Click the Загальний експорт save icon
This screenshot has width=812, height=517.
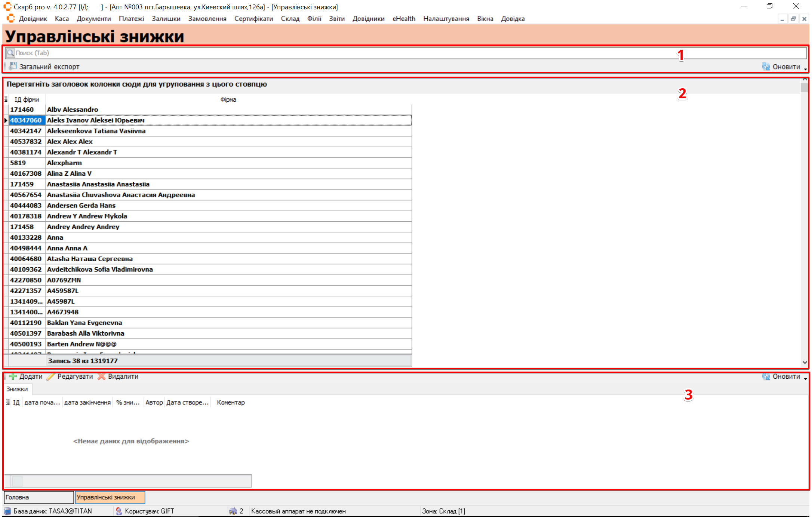coord(13,66)
